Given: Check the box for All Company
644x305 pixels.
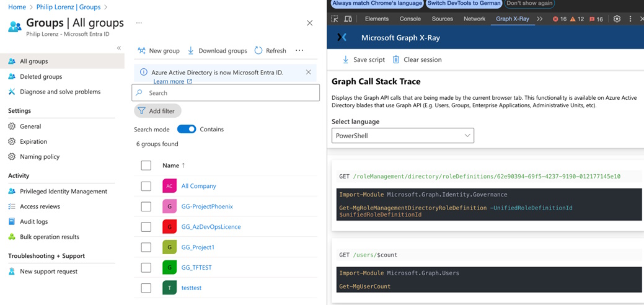Looking at the screenshot, I should point(146,186).
